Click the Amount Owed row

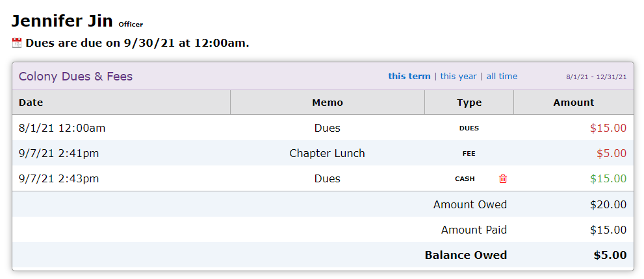(323, 204)
